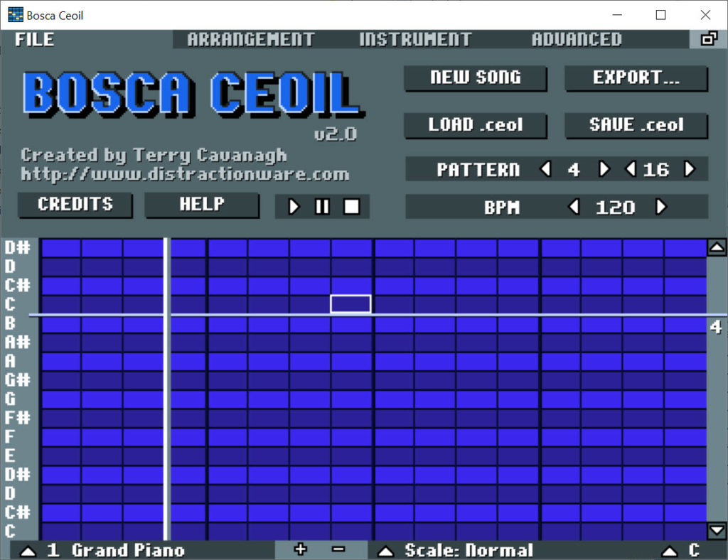Switch to the ARRANGEMENT tab
This screenshot has height=560, width=728.
(x=251, y=39)
